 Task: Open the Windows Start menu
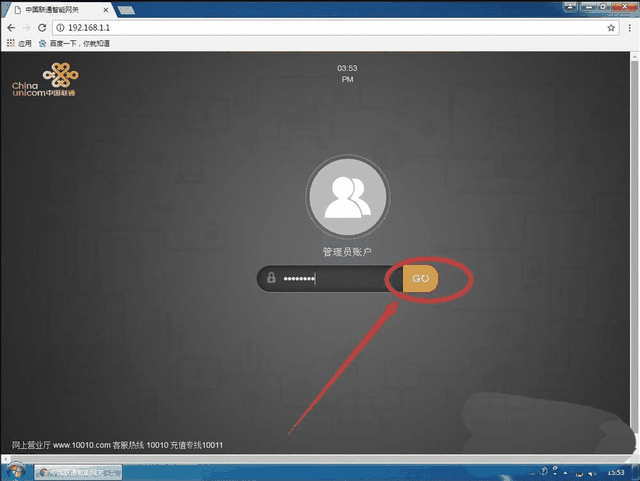(x=15, y=470)
